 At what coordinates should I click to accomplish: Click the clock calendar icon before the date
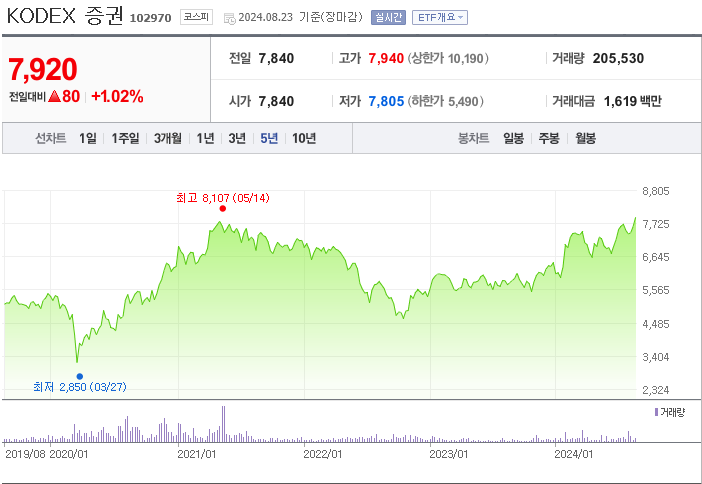click(229, 18)
